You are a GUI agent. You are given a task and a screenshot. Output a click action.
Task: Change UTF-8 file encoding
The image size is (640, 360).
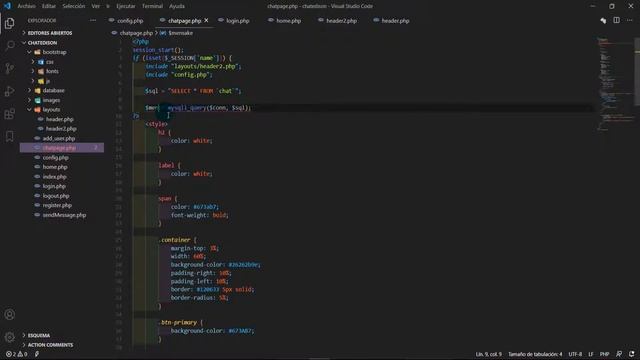click(575, 354)
